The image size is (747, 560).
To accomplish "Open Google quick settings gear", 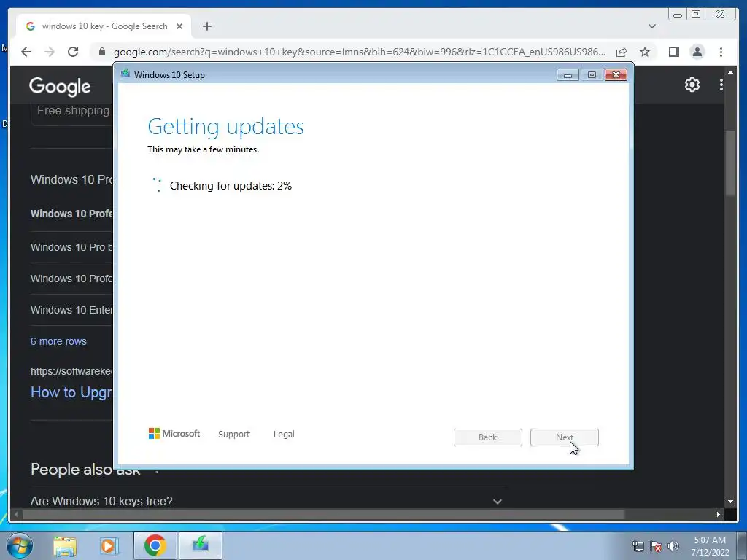I will 692,85.
